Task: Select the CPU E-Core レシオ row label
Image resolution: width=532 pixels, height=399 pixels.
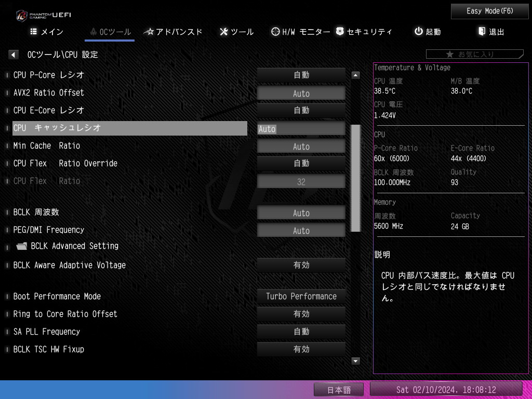Action: click(x=49, y=110)
